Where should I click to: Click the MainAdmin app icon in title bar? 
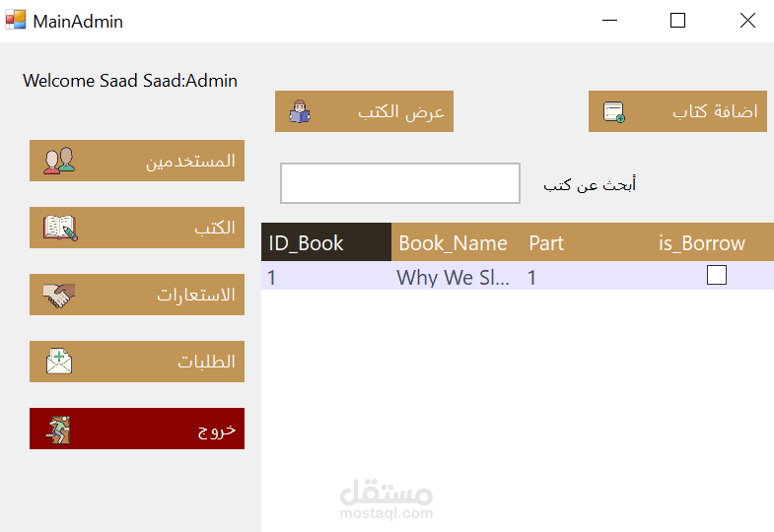coord(15,21)
